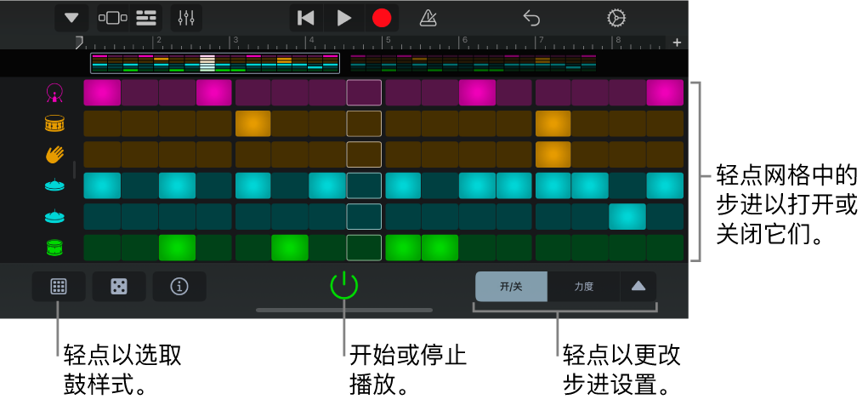Select the 开/关 step mode tab

click(511, 287)
